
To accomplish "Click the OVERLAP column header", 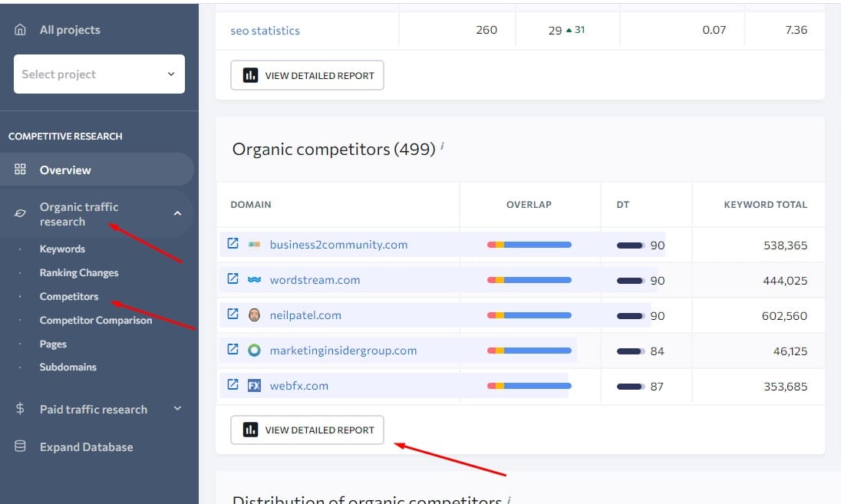I will tap(529, 204).
